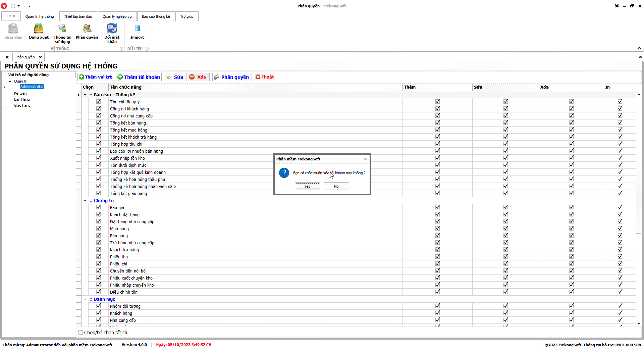Click the Xóa column header
Screen dimensions: 644x349
pyautogui.click(x=571, y=87)
